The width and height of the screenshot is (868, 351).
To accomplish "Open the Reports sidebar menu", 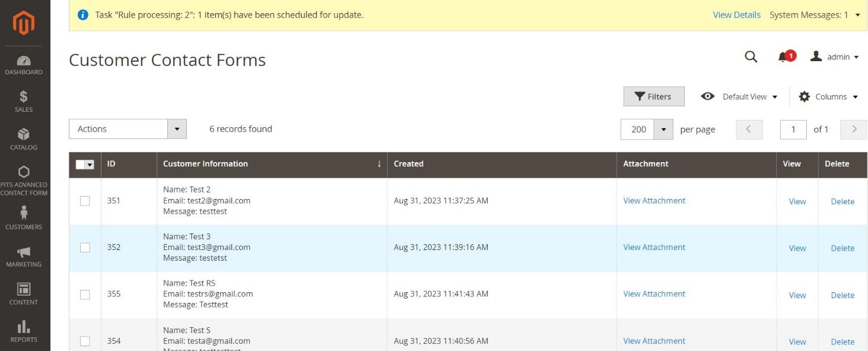I will click(24, 331).
